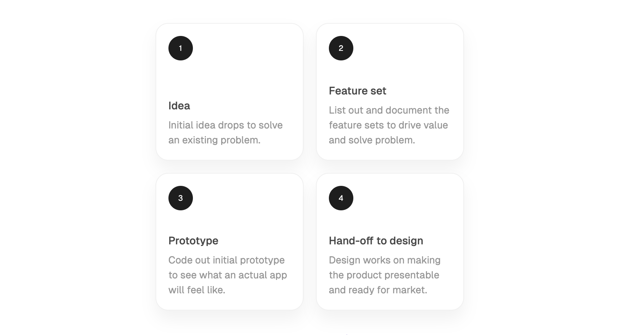Image resolution: width=644 pixels, height=335 pixels.
Task: Click 'will feel like.' text line
Action: tap(197, 290)
